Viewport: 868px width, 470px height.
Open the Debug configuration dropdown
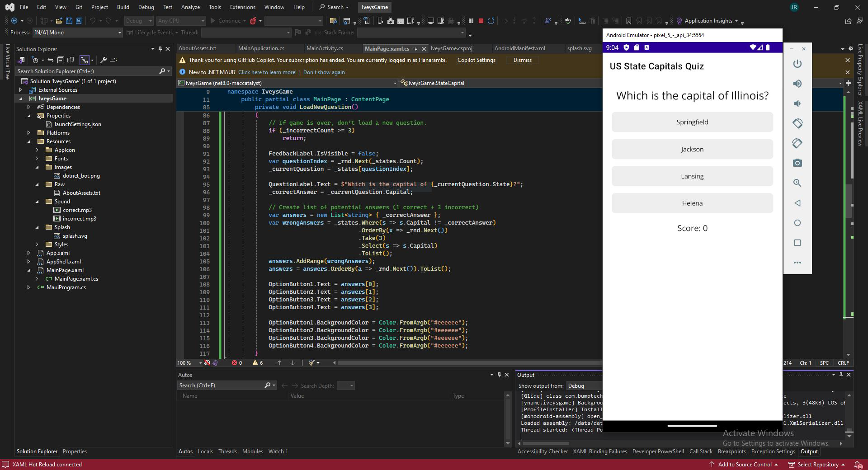(x=139, y=21)
